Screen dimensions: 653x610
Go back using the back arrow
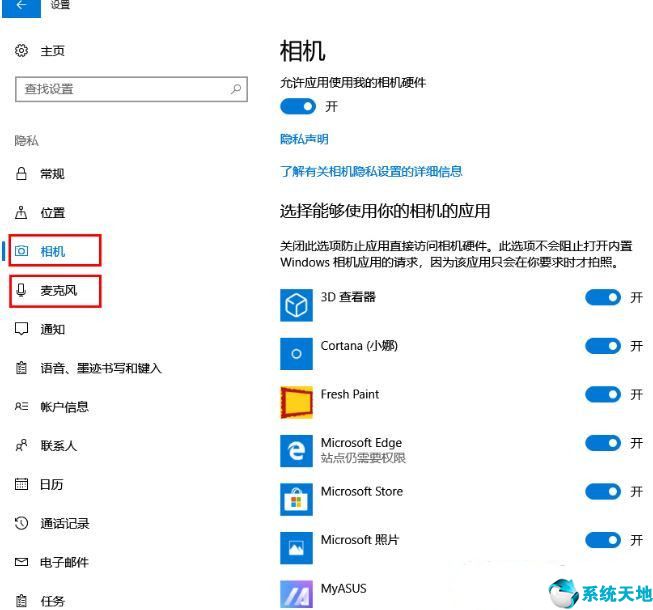(21, 7)
